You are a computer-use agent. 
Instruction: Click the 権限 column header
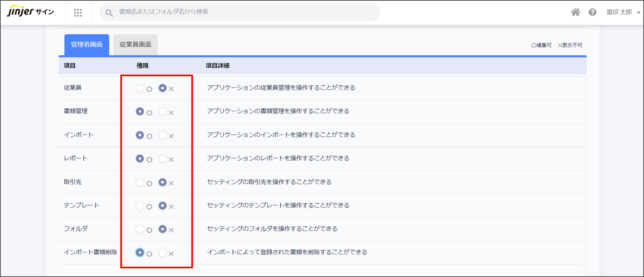coord(142,66)
